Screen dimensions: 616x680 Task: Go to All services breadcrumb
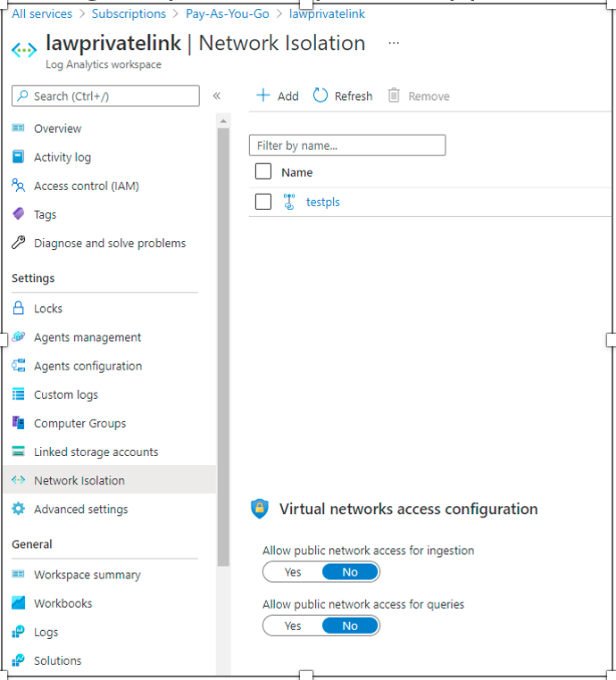pyautogui.click(x=42, y=14)
